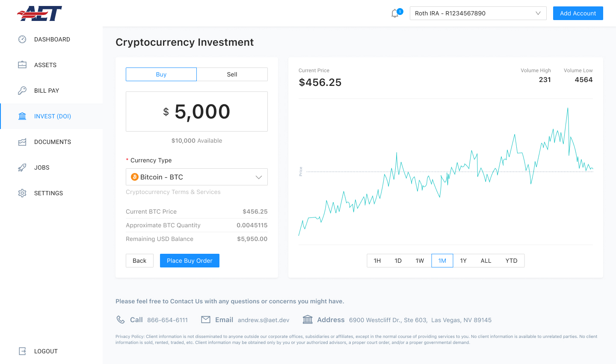Viewport: 616px width, 364px height.
Task: Click the Assets briefcase icon
Action: [x=22, y=65]
